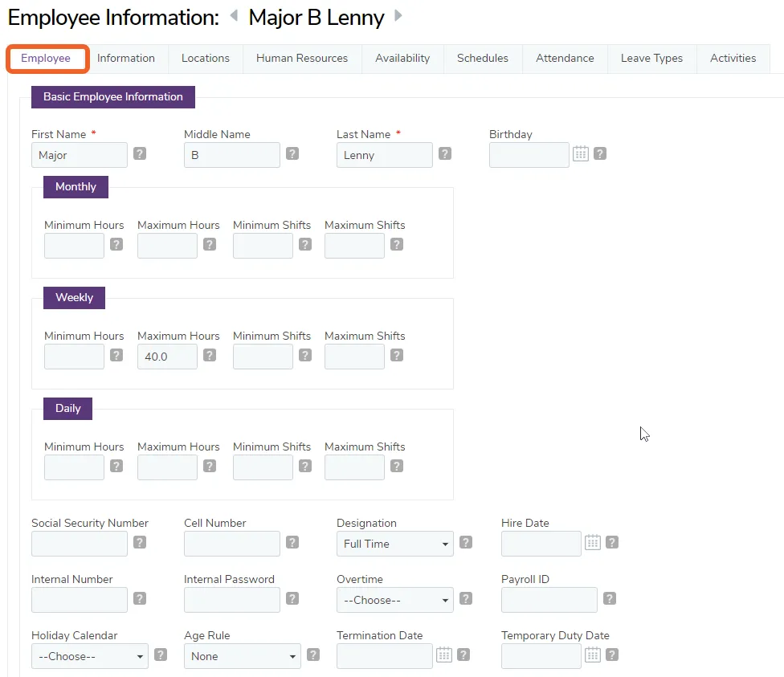Switch to the Availability tab
This screenshot has height=677, width=784.
402,59
